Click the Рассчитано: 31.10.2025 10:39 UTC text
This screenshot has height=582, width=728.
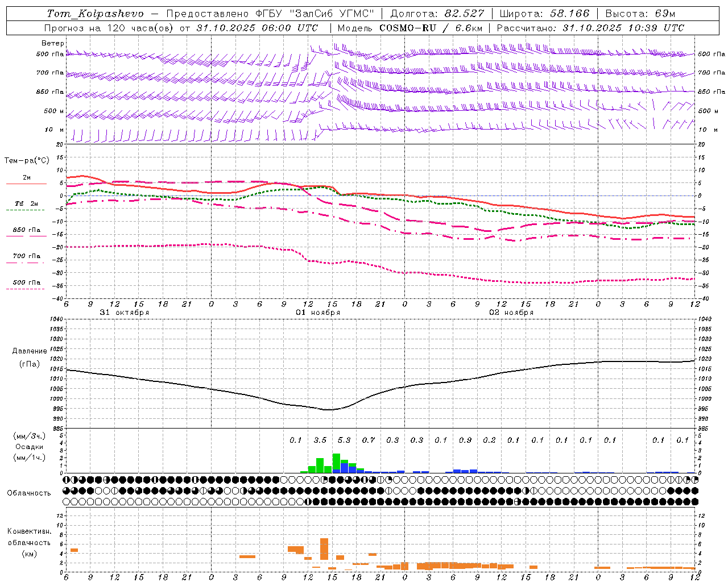point(590,28)
